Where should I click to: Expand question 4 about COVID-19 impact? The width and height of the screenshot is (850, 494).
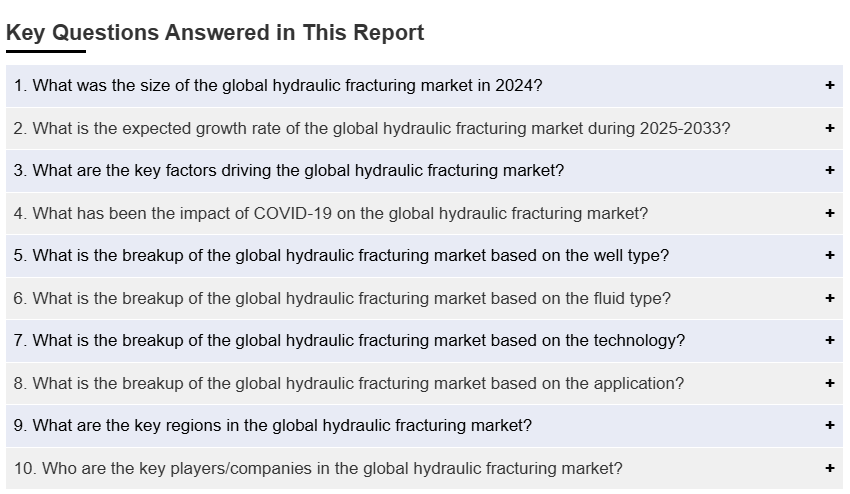pyautogui.click(x=331, y=213)
